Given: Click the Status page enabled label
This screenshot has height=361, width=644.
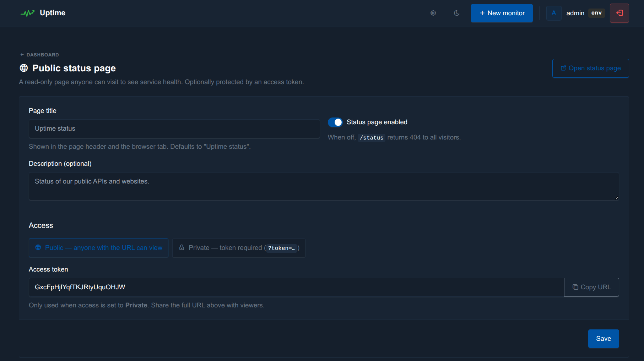Looking at the screenshot, I should point(377,122).
